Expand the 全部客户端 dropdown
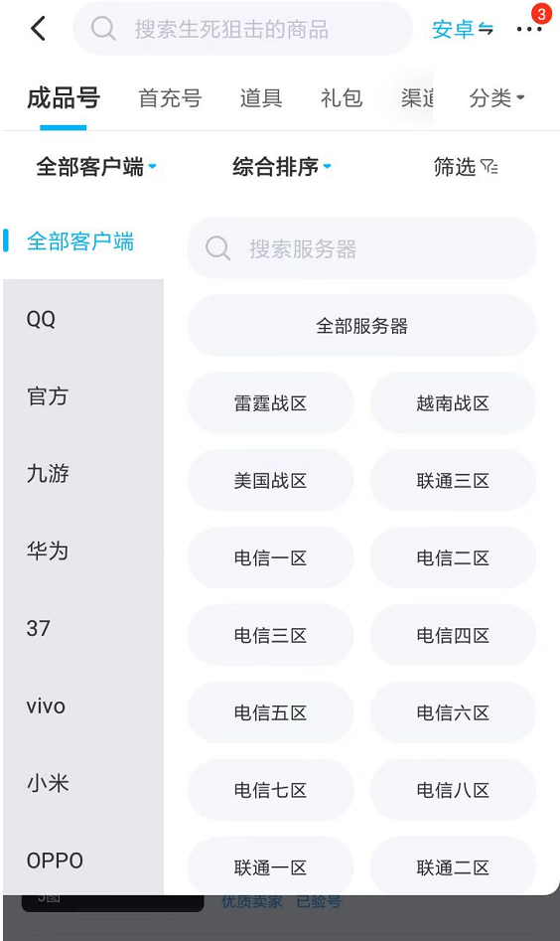 click(96, 167)
